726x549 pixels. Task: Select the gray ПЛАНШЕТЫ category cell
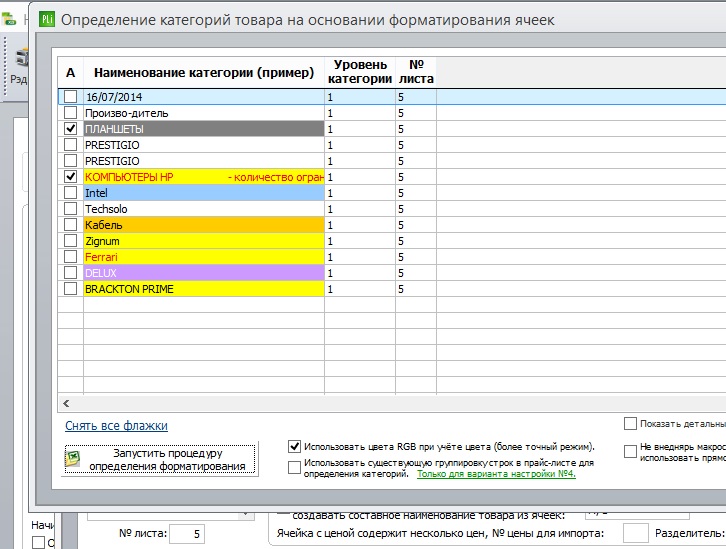coord(204,129)
